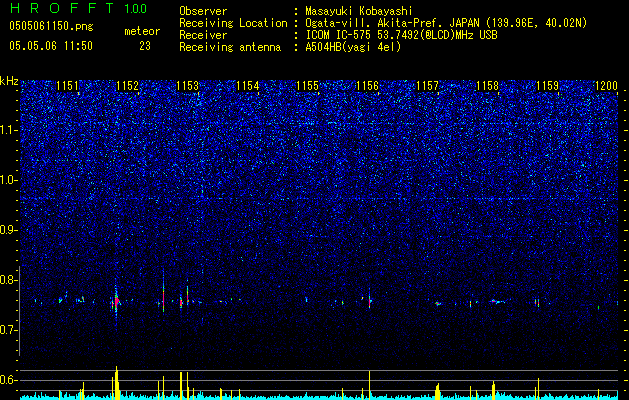Click the Ogata-vill. Akita-Pref. JAPAN location text
This screenshot has width=629, height=400.
click(x=446, y=23)
